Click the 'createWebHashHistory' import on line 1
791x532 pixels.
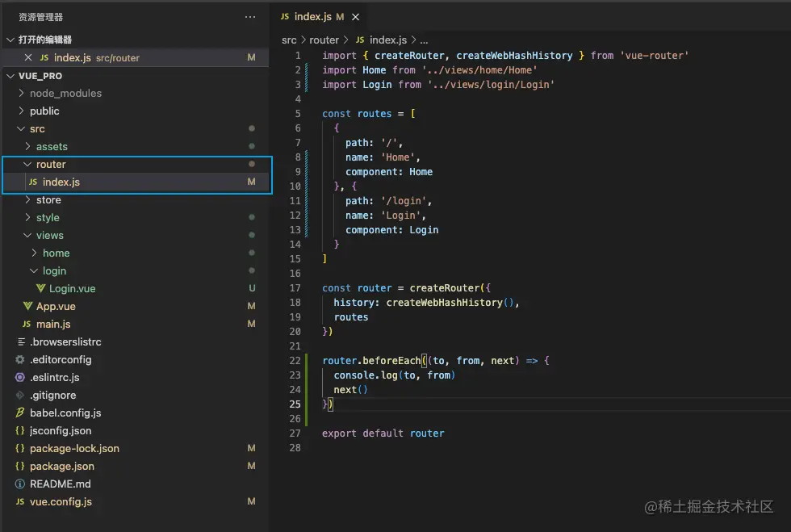(515, 56)
